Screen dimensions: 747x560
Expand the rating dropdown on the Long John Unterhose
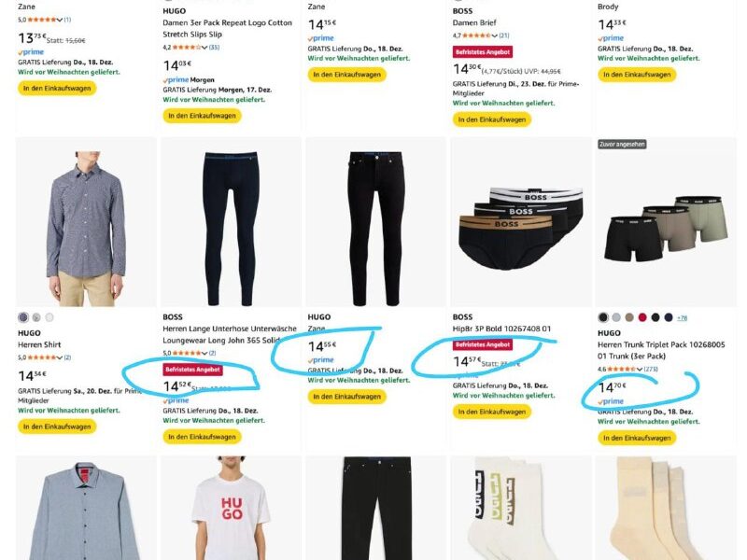[x=204, y=353]
